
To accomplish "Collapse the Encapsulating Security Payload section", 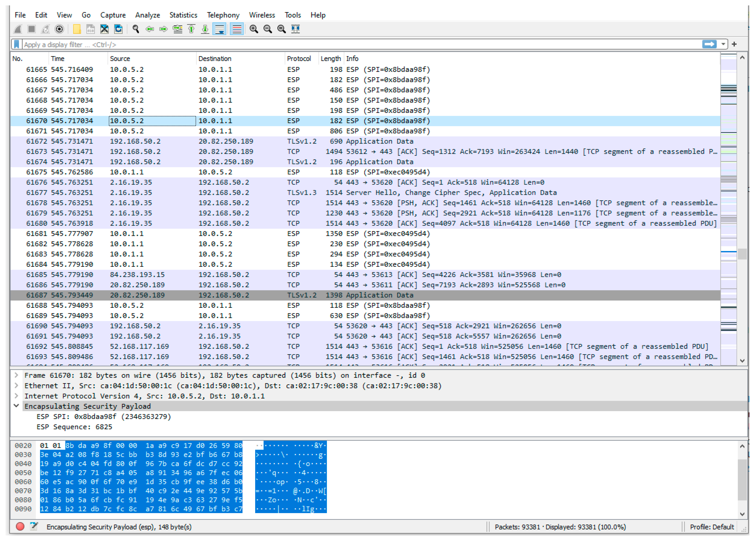I will click(x=16, y=406).
